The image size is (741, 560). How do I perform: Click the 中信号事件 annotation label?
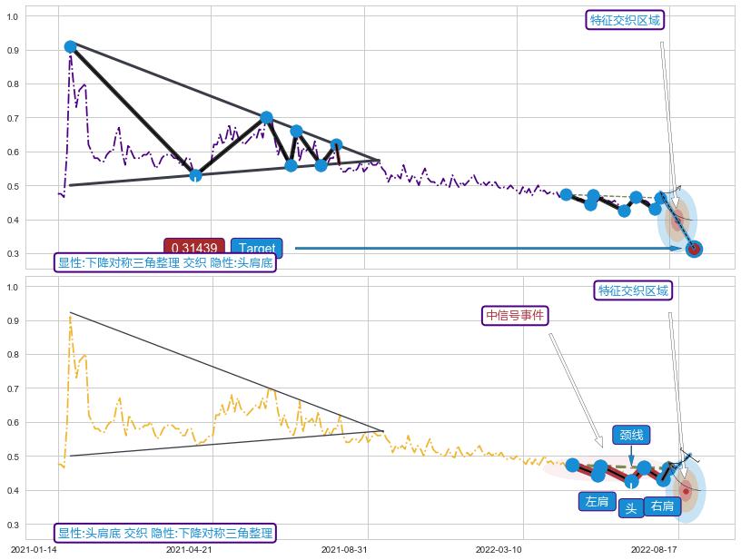pyautogui.click(x=515, y=315)
